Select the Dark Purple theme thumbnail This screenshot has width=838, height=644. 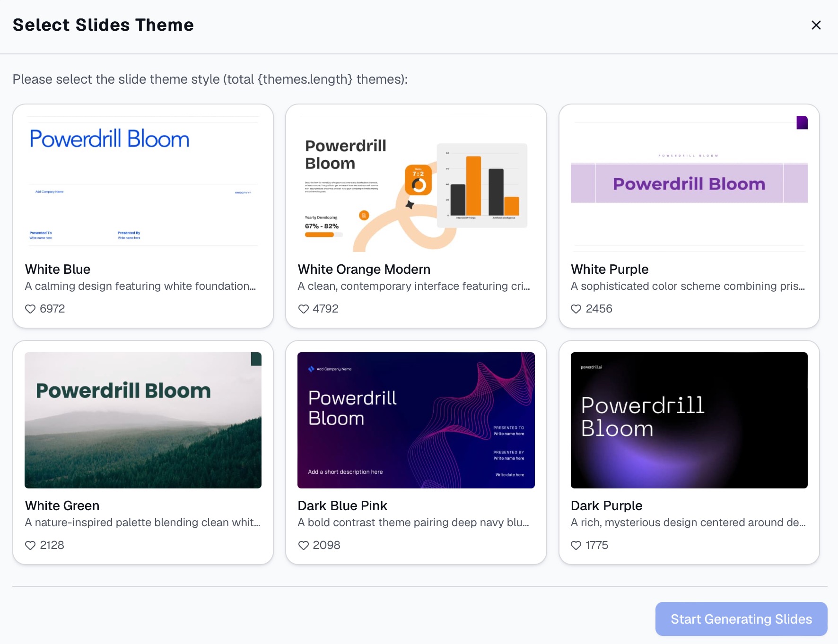(x=689, y=420)
